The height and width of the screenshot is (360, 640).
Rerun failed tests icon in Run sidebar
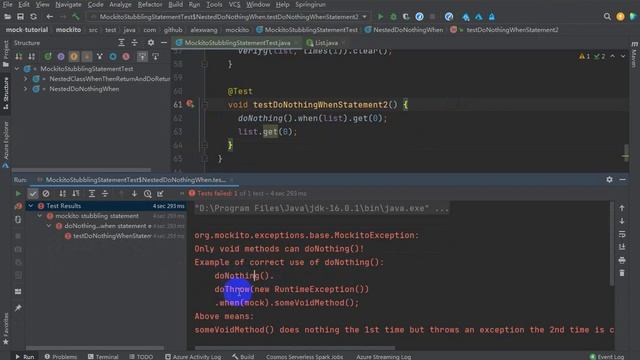point(18,206)
